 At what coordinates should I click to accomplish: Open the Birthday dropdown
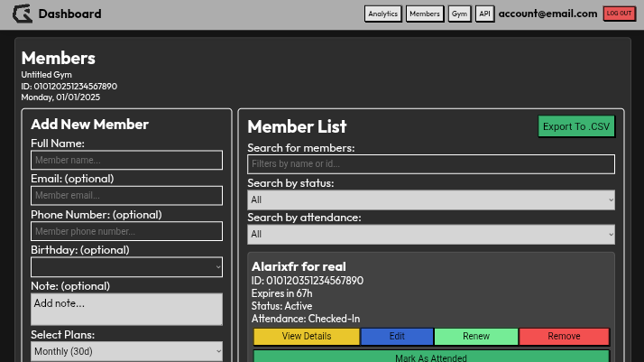point(126,267)
